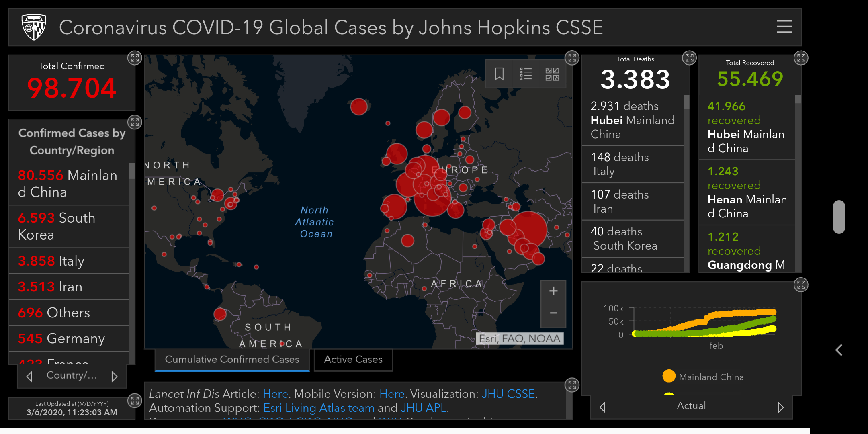
Task: Open the JHU APL link
Action: (424, 408)
